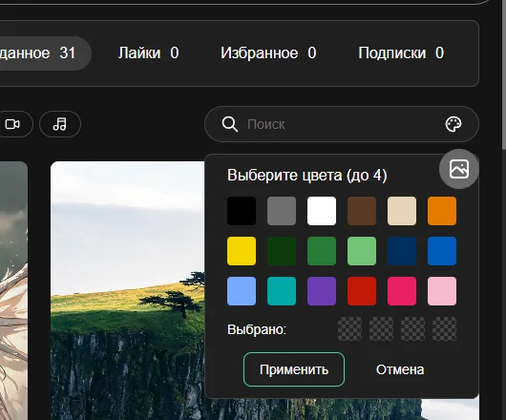This screenshot has width=506, height=420.
Task: Switch to the Лайки tab
Action: 148,53
